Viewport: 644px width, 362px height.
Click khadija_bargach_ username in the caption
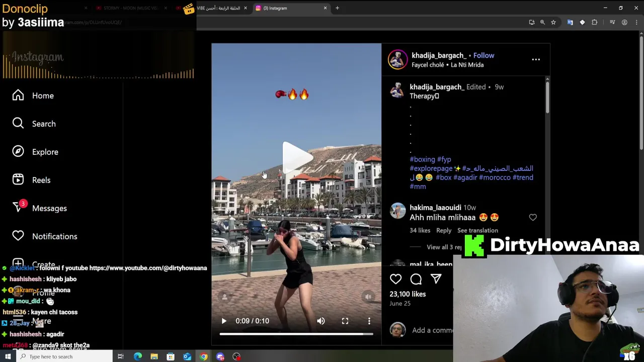click(437, 87)
